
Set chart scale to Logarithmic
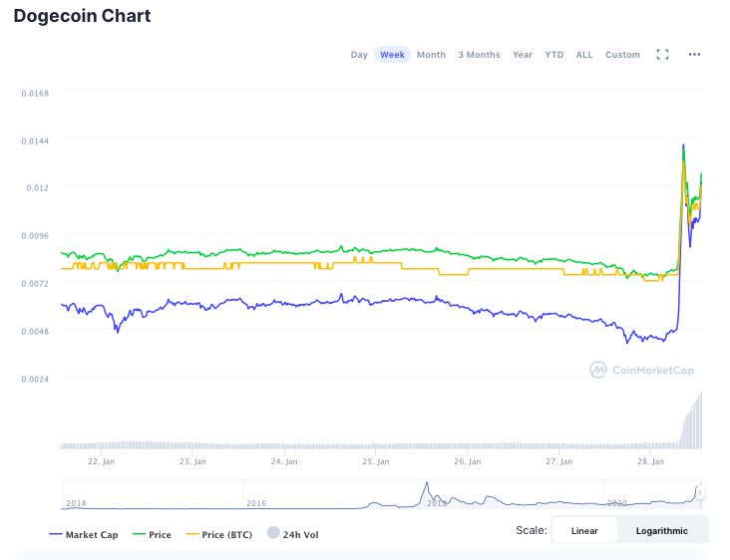pos(661,531)
